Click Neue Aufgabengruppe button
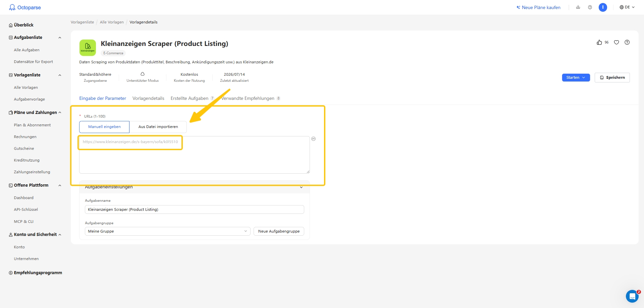This screenshot has height=308, width=644. (x=279, y=231)
